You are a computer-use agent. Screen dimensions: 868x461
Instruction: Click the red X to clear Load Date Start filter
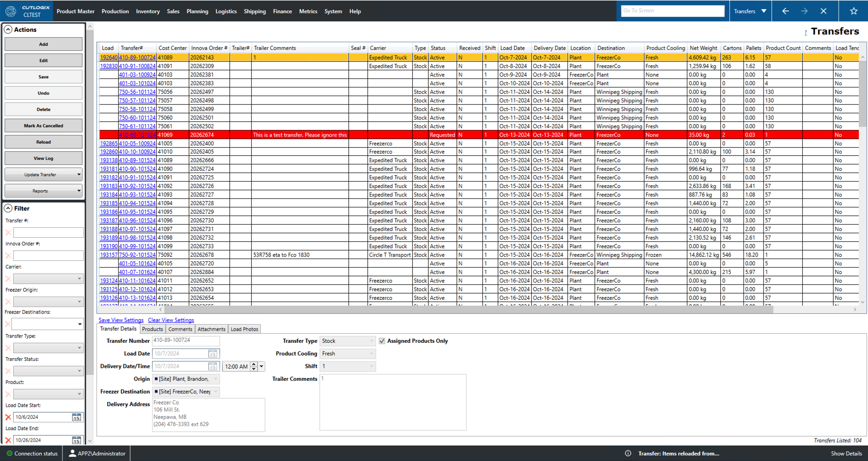(8, 417)
